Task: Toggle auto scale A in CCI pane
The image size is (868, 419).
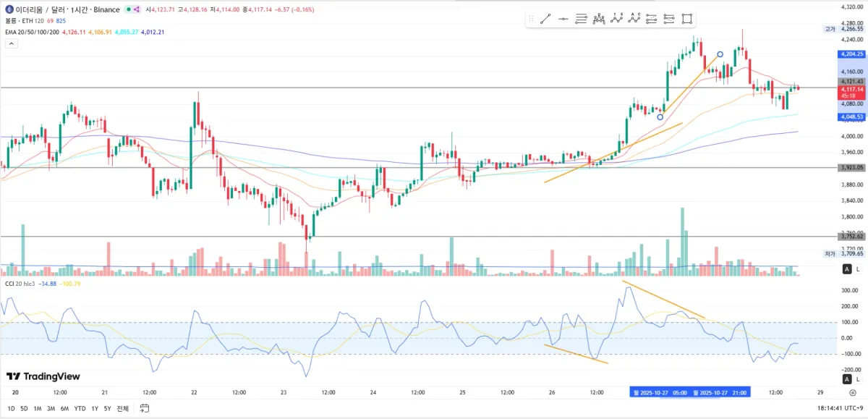Action: tap(847, 378)
